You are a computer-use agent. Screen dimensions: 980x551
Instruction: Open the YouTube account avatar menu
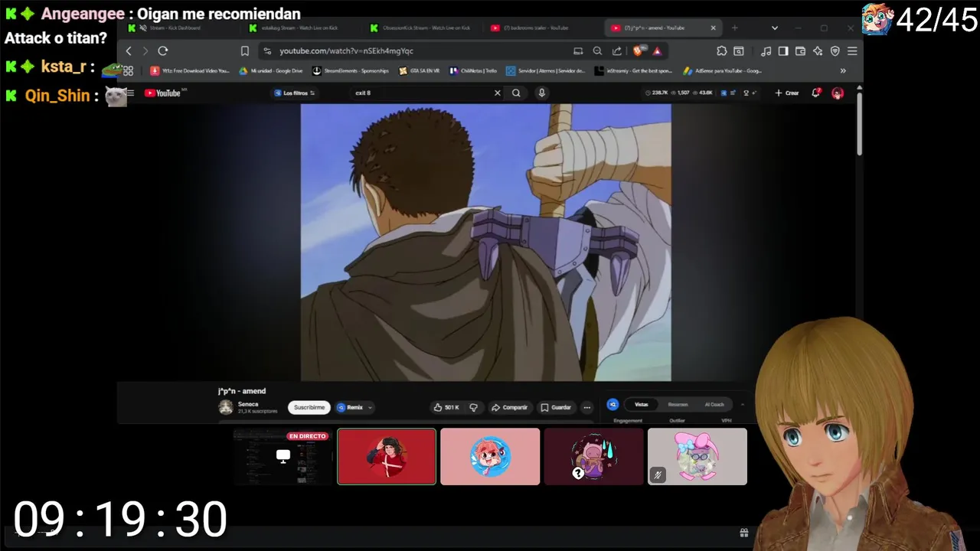click(838, 93)
